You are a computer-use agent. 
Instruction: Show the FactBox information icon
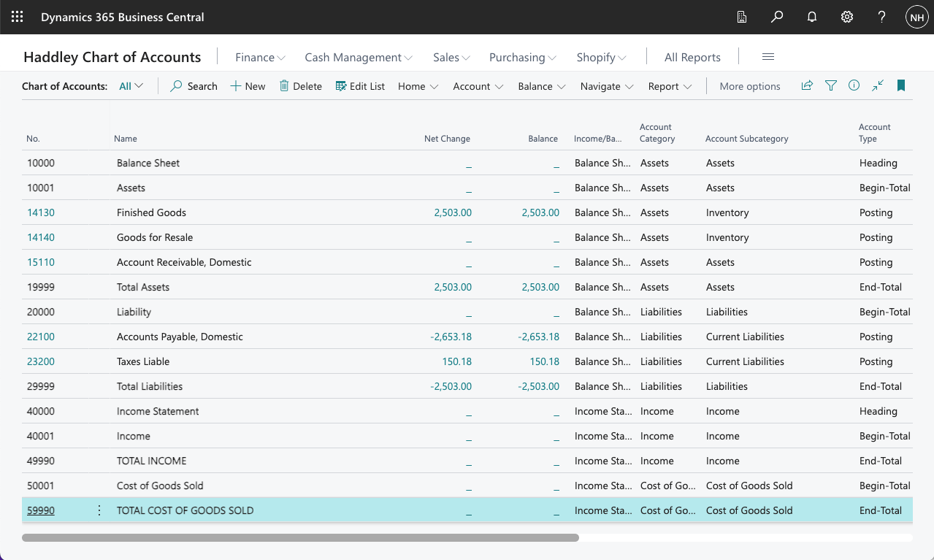(854, 85)
